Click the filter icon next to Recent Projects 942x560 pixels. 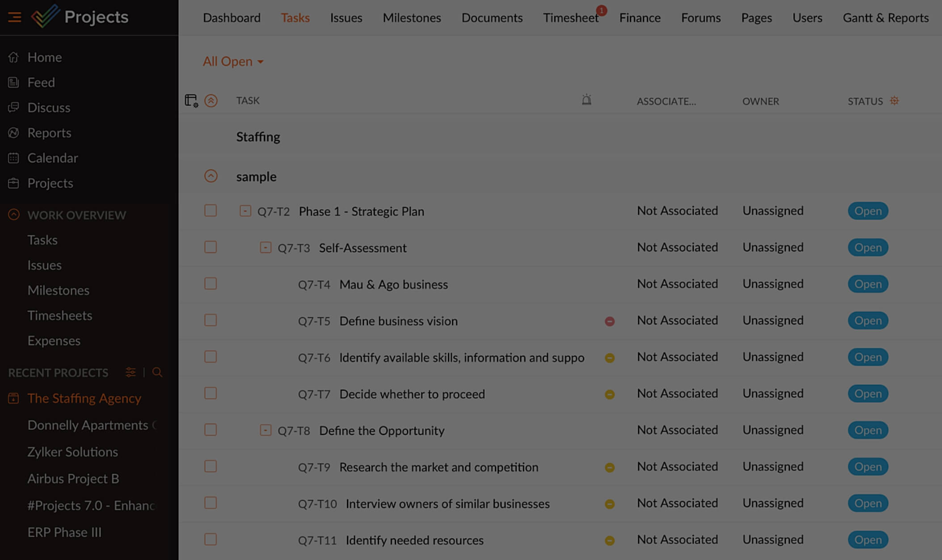(x=130, y=372)
